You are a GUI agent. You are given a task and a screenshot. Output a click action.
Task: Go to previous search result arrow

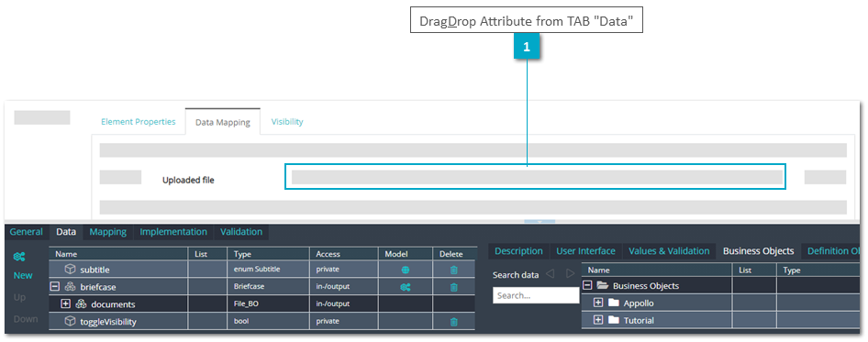550,274
